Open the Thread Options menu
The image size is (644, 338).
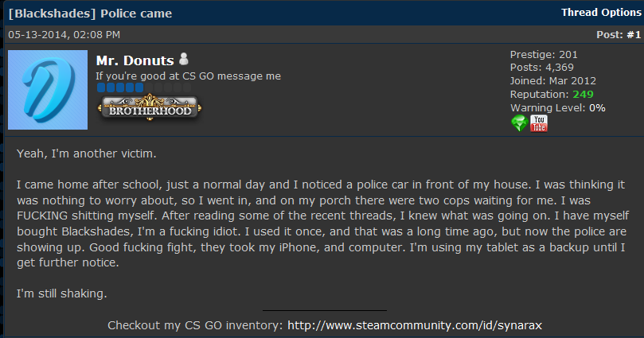click(x=600, y=13)
